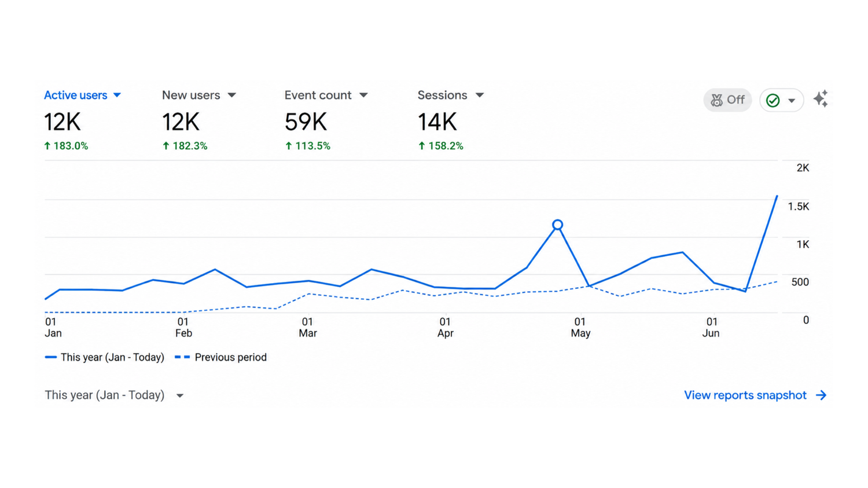868x488 pixels.
Task: Expand the Active users metric dropdown
Action: point(117,95)
